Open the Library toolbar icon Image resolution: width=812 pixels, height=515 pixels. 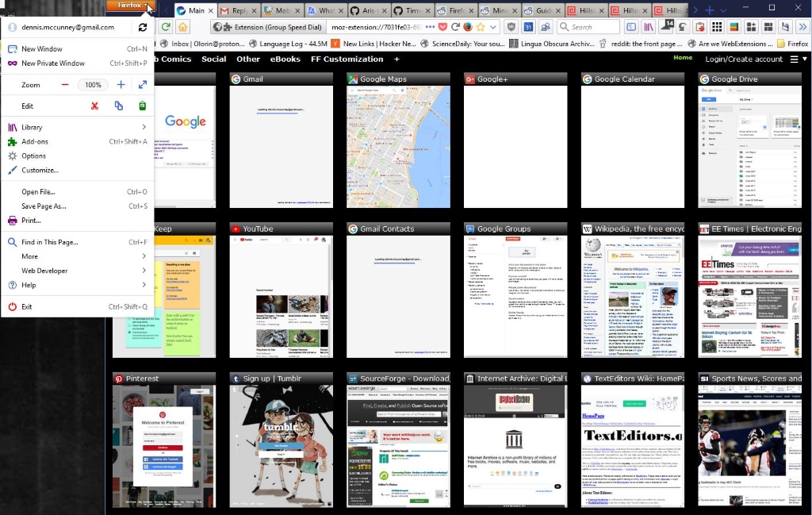pyautogui.click(x=648, y=27)
